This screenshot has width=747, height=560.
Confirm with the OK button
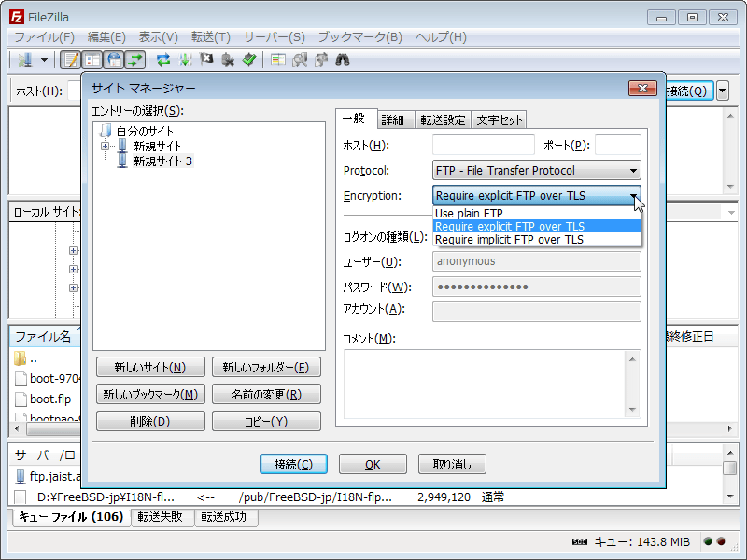point(373,464)
